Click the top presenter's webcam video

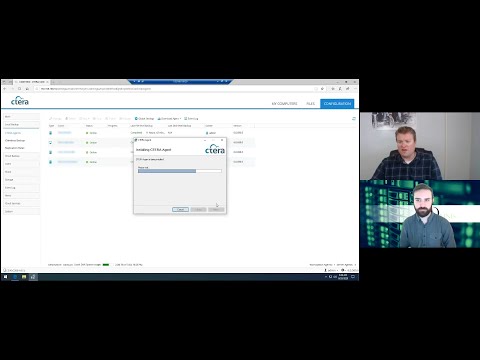[420, 146]
